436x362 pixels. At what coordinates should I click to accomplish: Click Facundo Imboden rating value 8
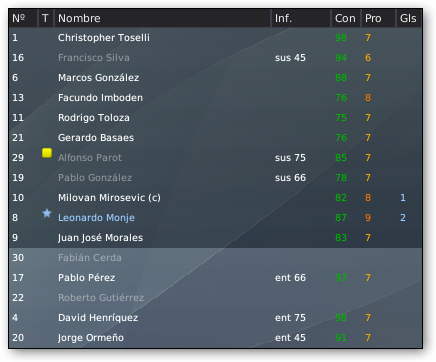tap(368, 98)
